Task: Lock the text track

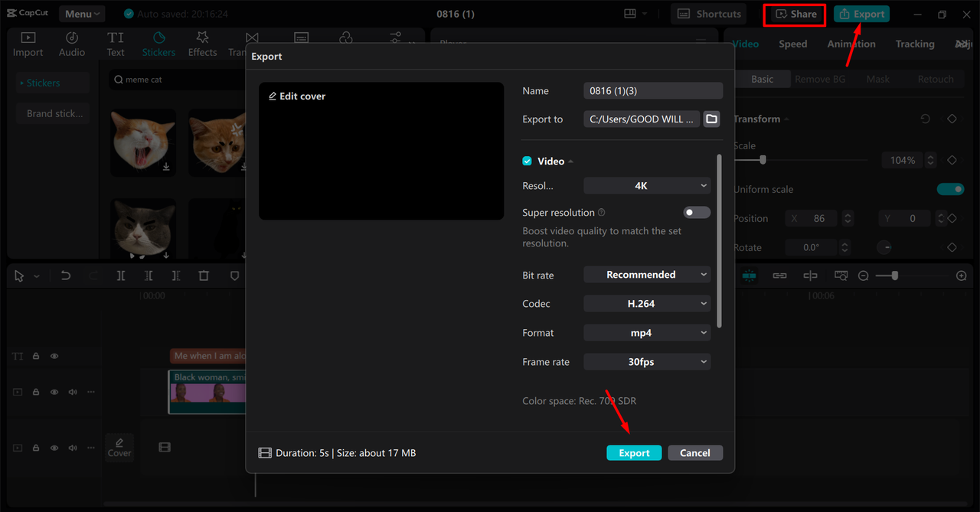Action: pyautogui.click(x=36, y=356)
